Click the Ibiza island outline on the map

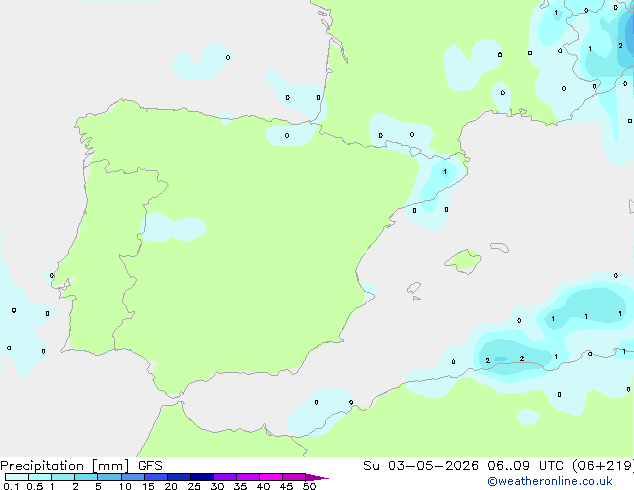414,288
